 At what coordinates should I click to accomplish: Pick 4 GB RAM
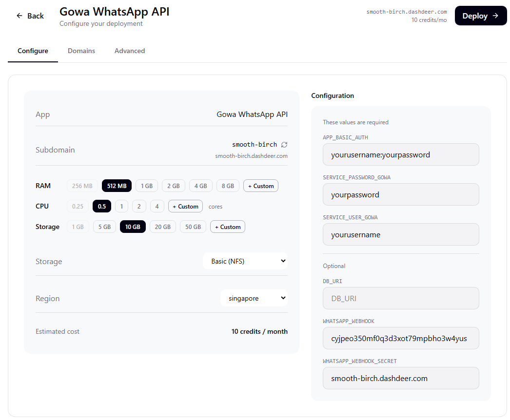click(x=201, y=186)
